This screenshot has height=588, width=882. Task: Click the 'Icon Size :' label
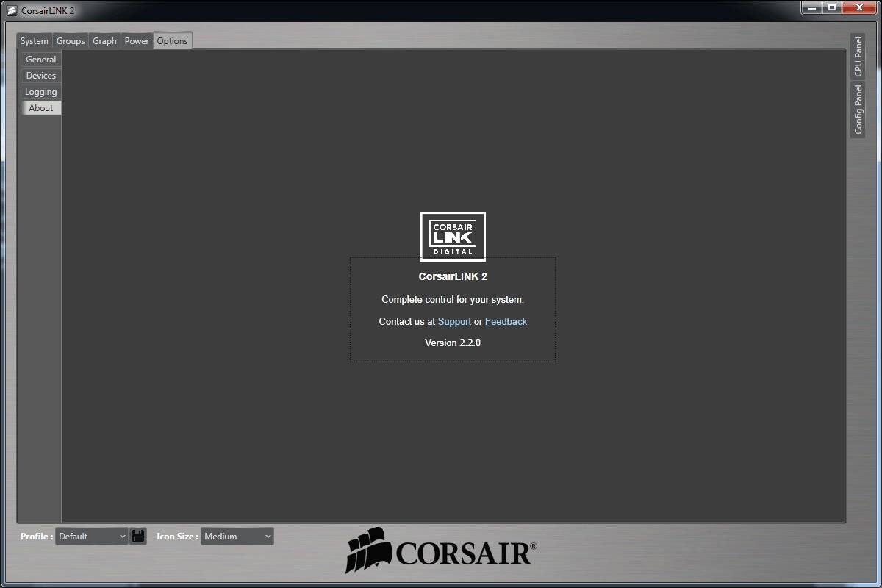(x=177, y=537)
